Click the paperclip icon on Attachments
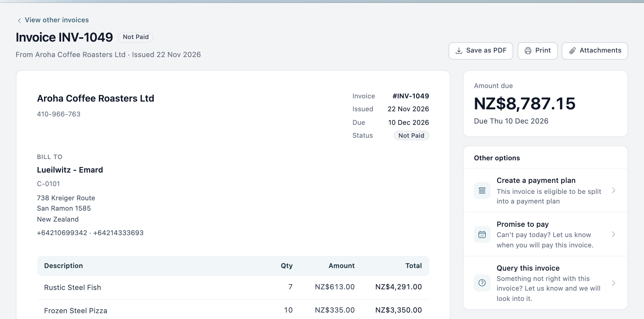Screen dimensions: 644x319 tap(572, 51)
